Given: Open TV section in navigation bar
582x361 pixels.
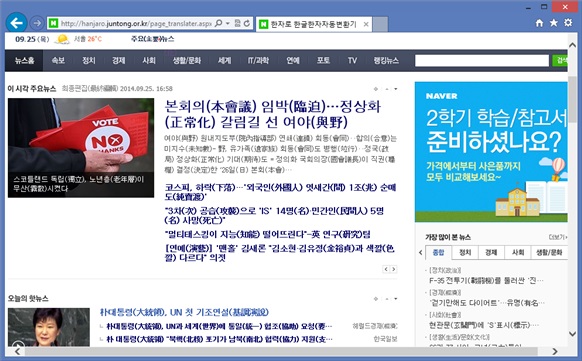Looking at the screenshot, I should point(352,60).
